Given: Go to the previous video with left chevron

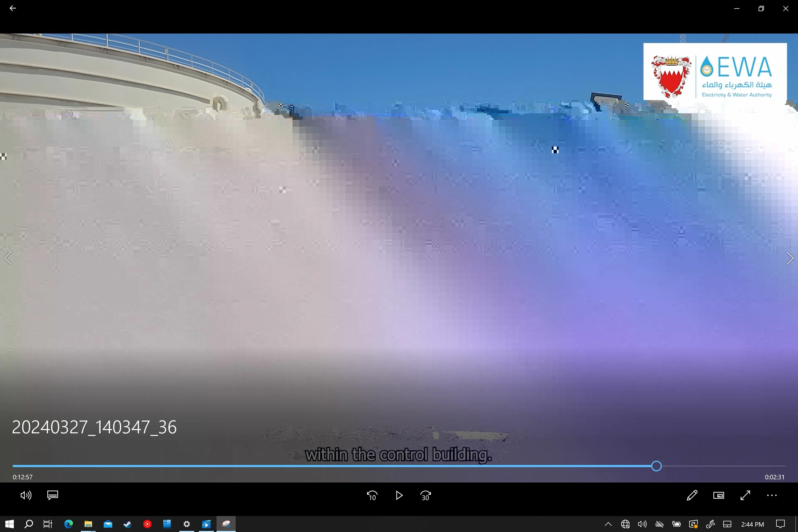Looking at the screenshot, I should (x=8, y=258).
